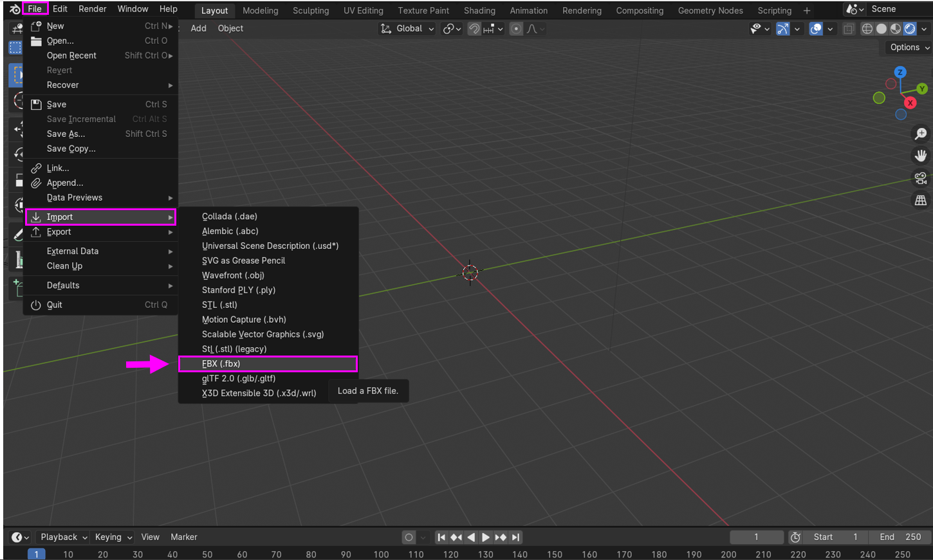Image resolution: width=933 pixels, height=560 pixels.
Task: Click the Scene name field
Action: point(900,9)
